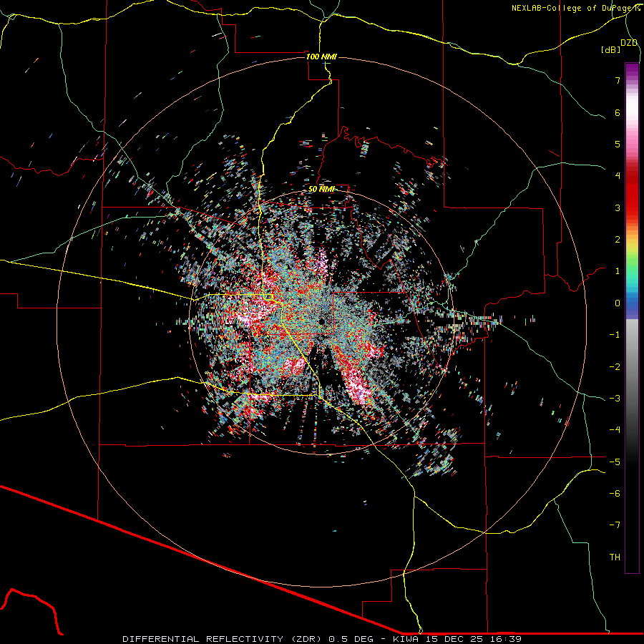The image size is (644, 644).
Task: Click the -6 value on the color scale
Action: click(615, 494)
